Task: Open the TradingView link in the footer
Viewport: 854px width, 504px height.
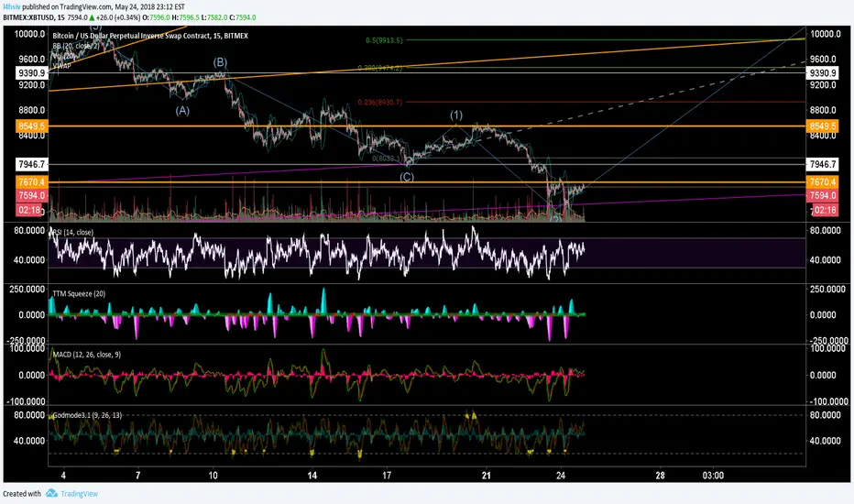Action: click(x=79, y=494)
